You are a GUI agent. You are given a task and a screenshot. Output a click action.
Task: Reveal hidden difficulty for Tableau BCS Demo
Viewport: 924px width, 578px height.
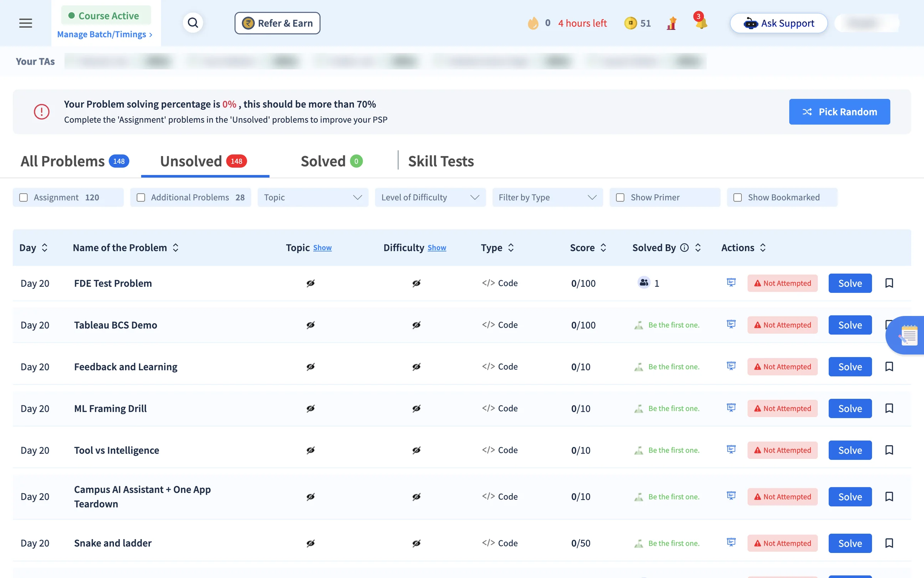416,325
